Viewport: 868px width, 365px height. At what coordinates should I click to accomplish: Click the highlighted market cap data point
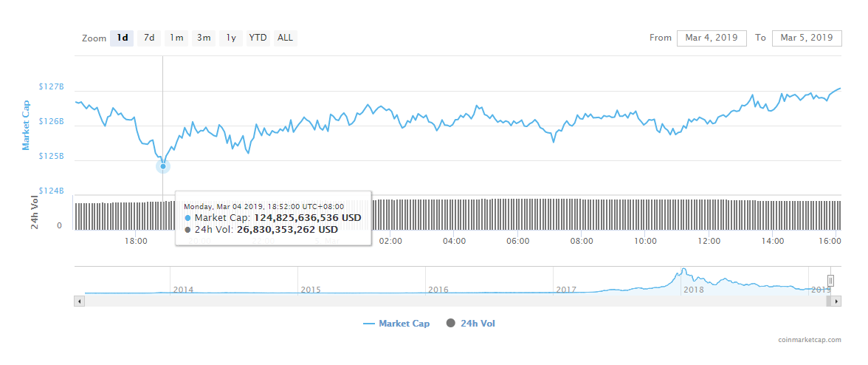(163, 166)
